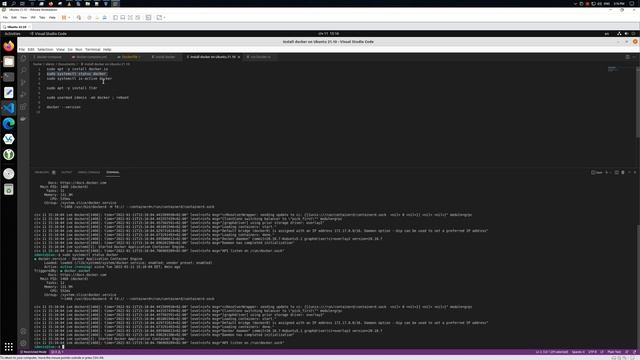640x360 pixels.
Task: Open the VMware pause/power dropdown arrow
Action: pos(69,18)
